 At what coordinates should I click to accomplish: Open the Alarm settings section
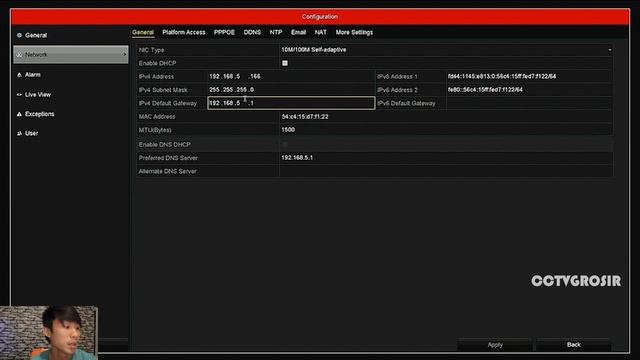click(x=33, y=75)
